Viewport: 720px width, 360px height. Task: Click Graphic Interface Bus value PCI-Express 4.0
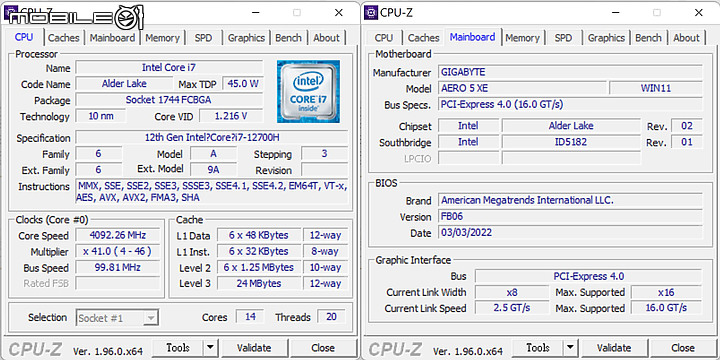click(589, 276)
